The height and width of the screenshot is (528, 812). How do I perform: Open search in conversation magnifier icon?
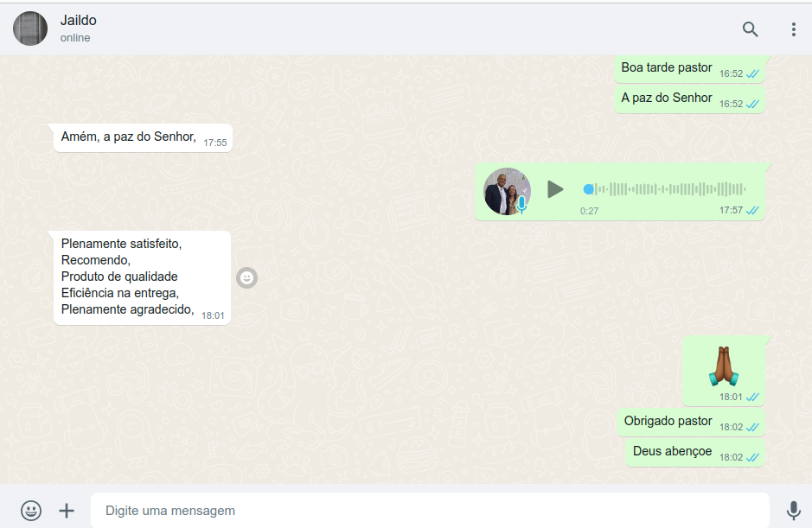(x=750, y=29)
